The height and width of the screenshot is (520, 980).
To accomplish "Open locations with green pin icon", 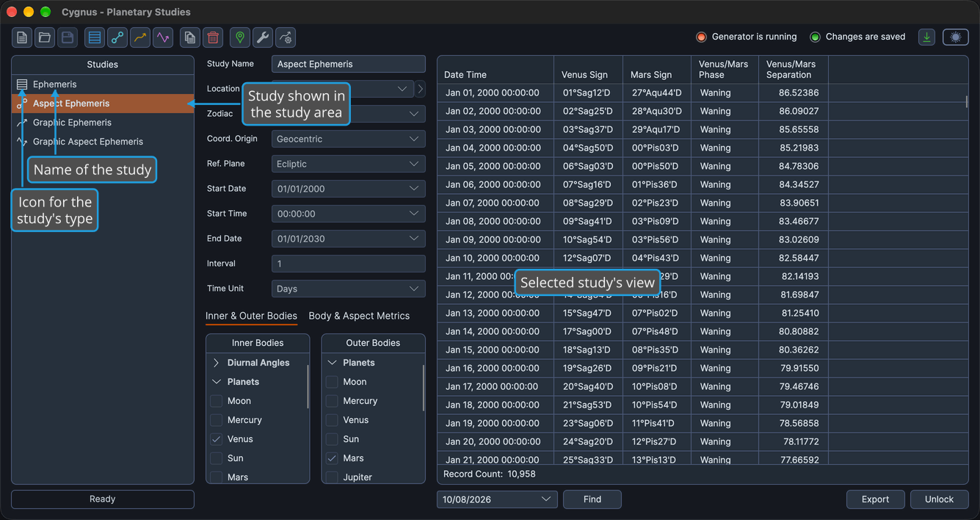I will pos(240,37).
